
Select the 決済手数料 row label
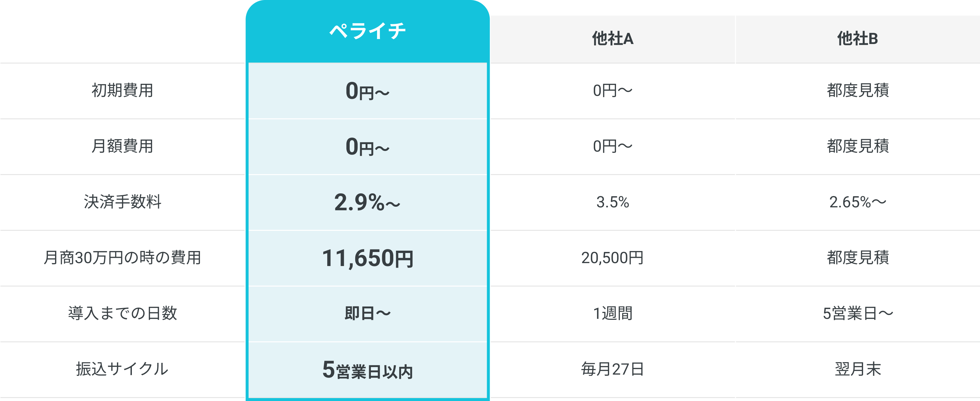122,202
